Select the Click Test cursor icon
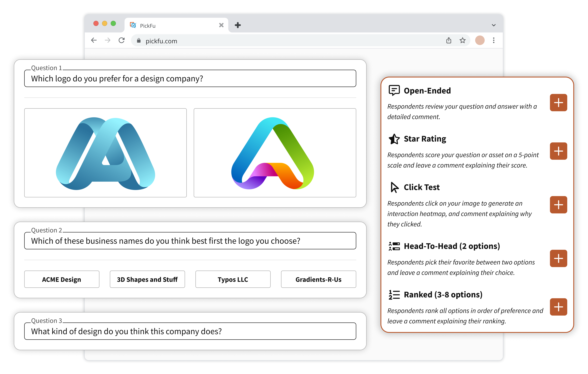This screenshot has width=588, height=374. [394, 187]
